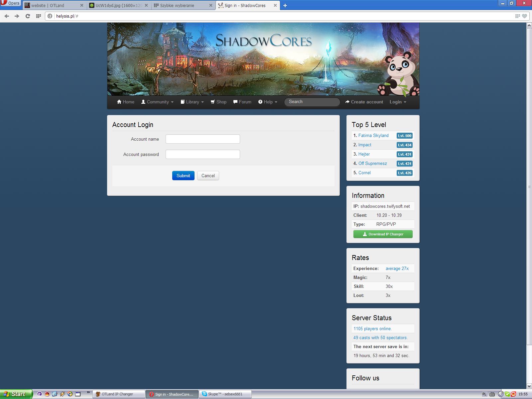This screenshot has height=399, width=532.
Task: Submit the account login form
Action: [183, 176]
